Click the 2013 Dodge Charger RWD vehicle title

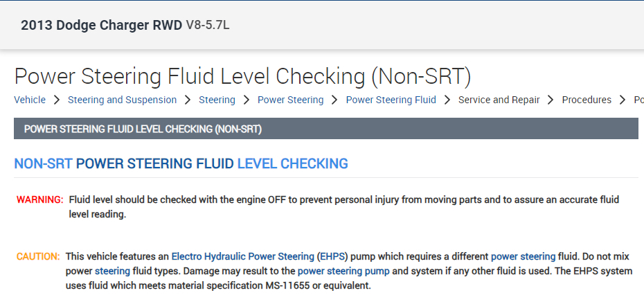pos(101,26)
